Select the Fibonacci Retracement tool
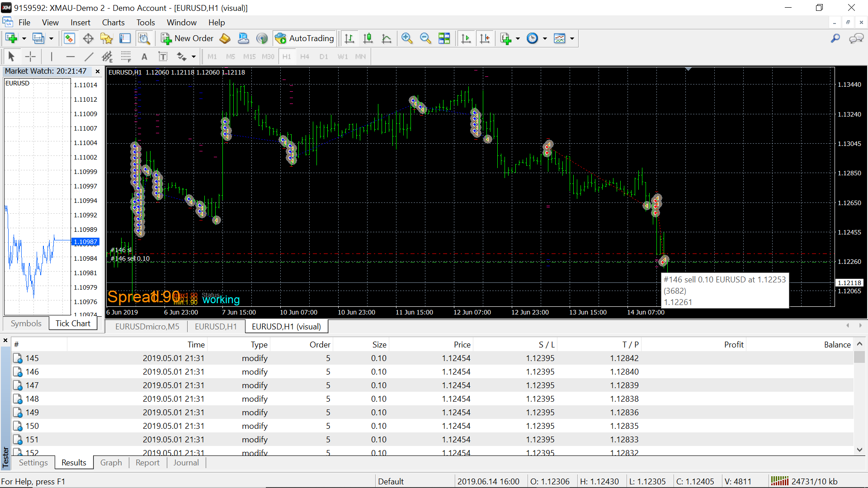The image size is (868, 488). [126, 56]
